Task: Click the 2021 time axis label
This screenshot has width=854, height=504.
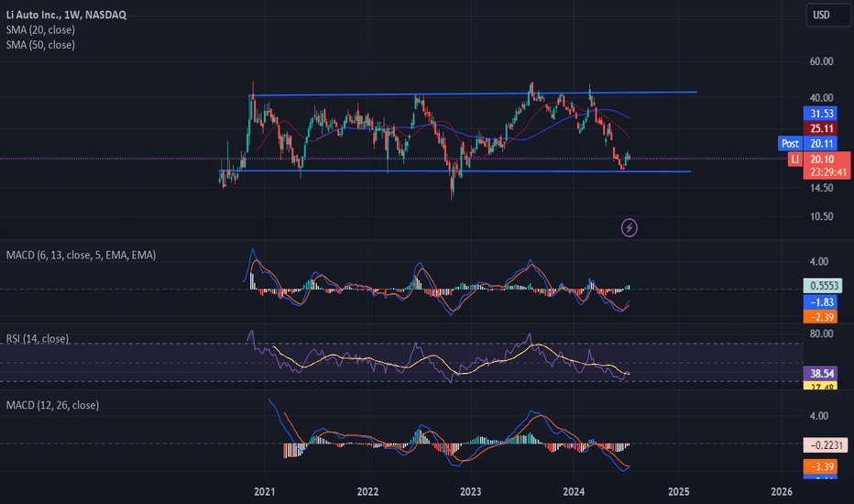Action: 265,491
